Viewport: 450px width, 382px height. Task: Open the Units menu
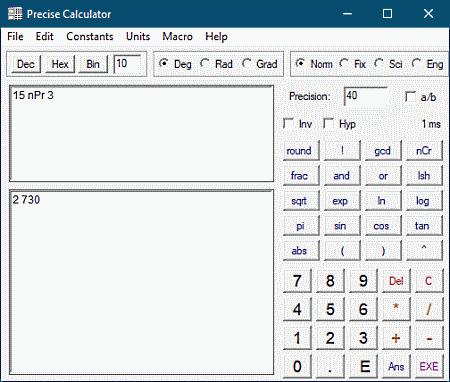pos(138,36)
